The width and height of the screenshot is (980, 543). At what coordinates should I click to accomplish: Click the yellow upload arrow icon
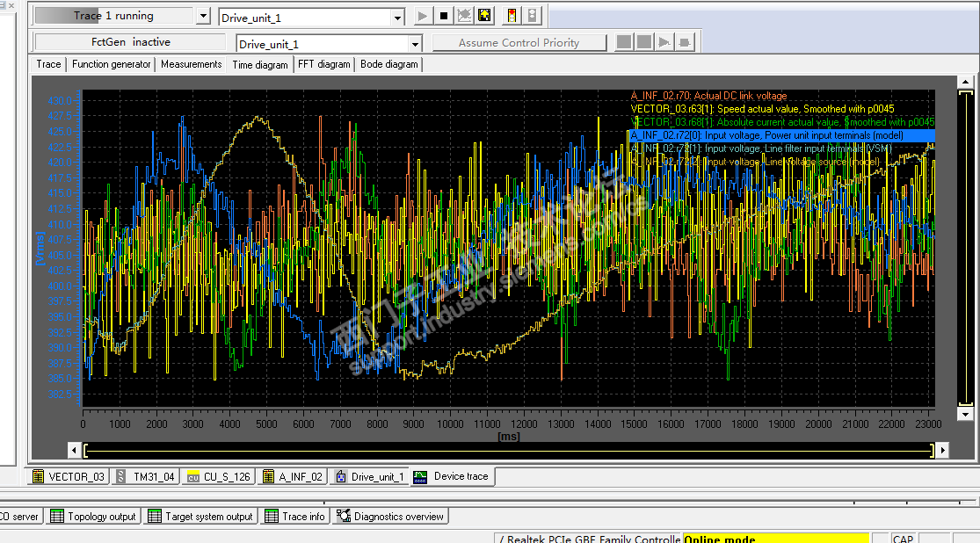pos(484,16)
